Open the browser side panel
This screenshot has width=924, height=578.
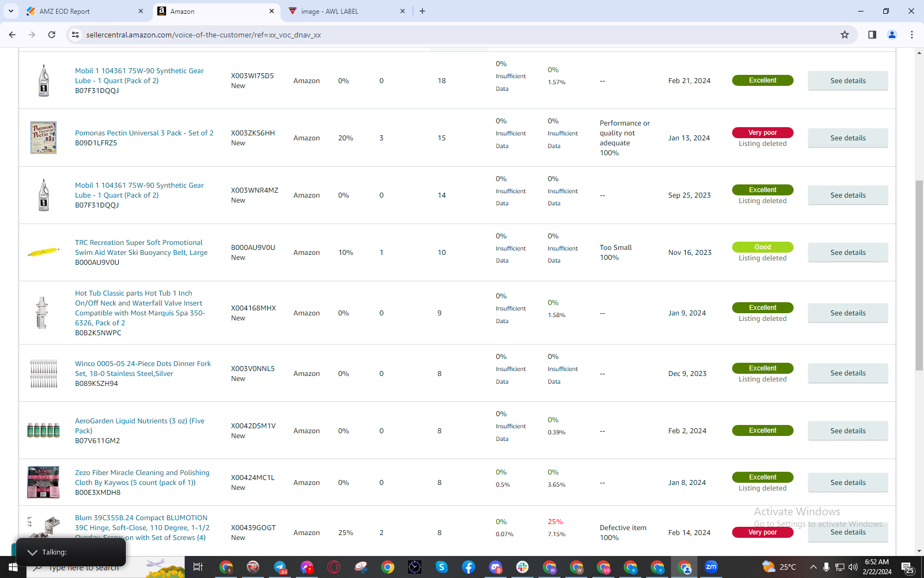tap(872, 35)
